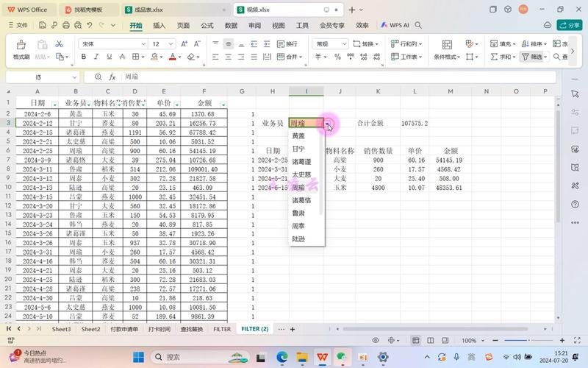Image resolution: width=588 pixels, height=368 pixels.
Task: Toggle Italic formatting
Action: [x=96, y=57]
